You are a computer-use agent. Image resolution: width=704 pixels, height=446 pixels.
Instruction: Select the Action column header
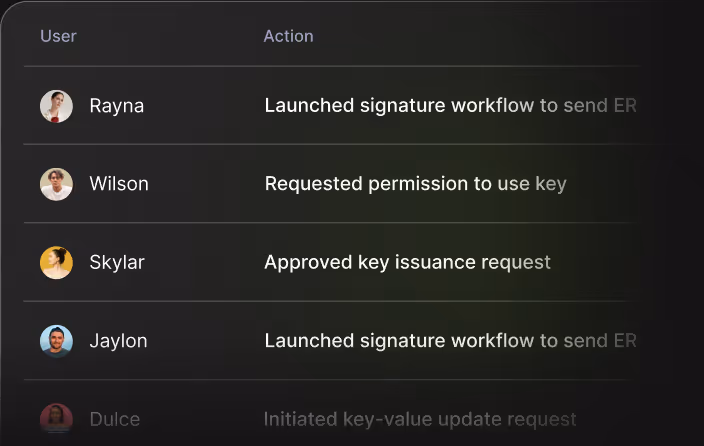(288, 36)
